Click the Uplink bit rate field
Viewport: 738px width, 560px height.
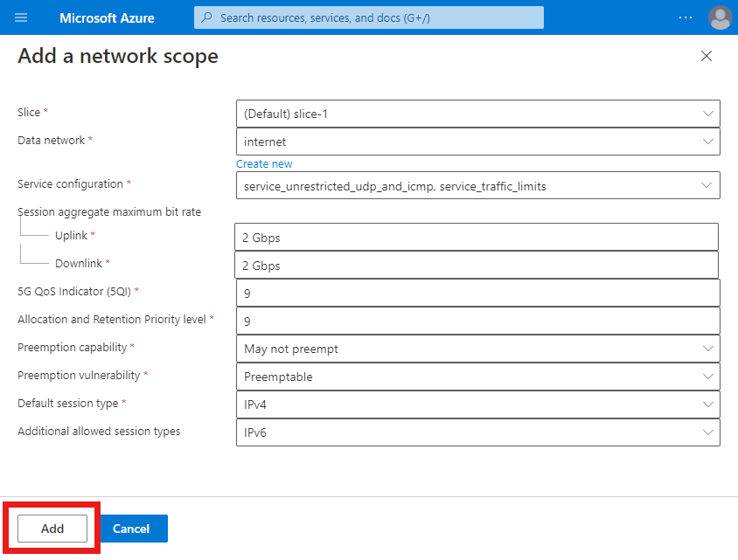(477, 237)
